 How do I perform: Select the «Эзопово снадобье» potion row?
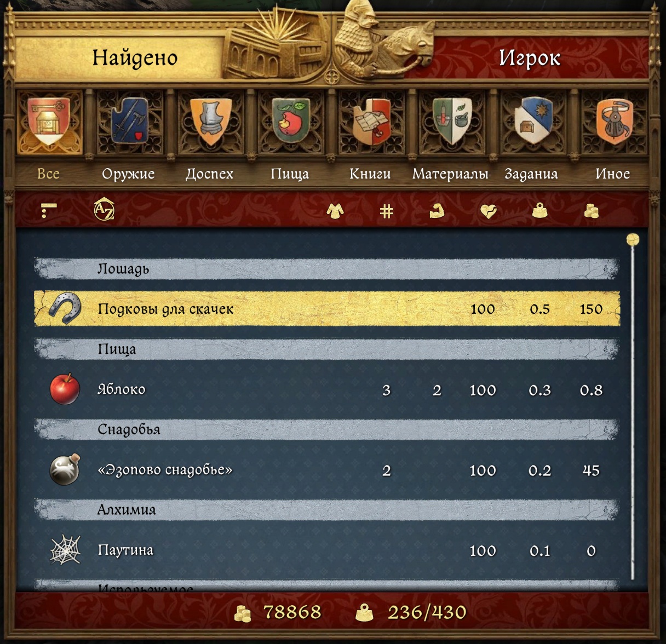click(327, 470)
